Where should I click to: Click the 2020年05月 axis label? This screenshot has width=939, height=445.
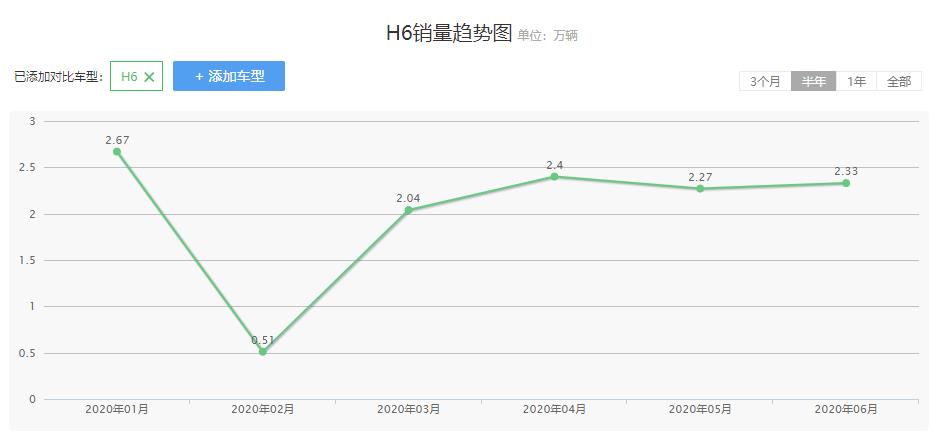pos(700,410)
